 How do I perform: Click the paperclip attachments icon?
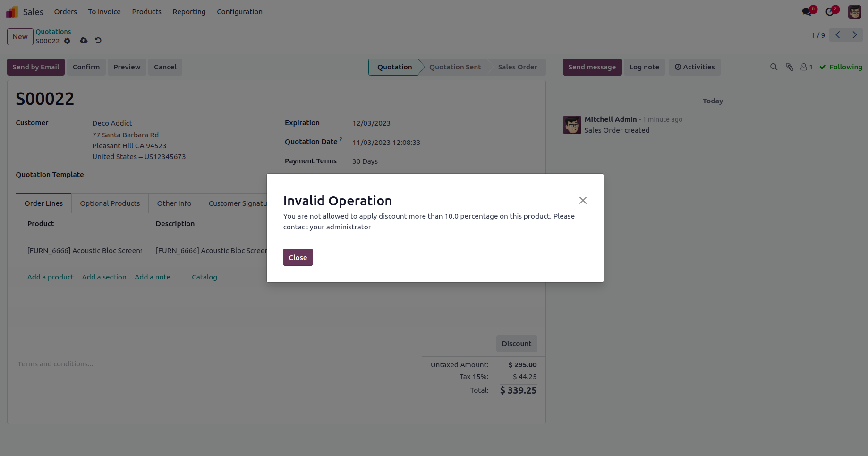(790, 67)
